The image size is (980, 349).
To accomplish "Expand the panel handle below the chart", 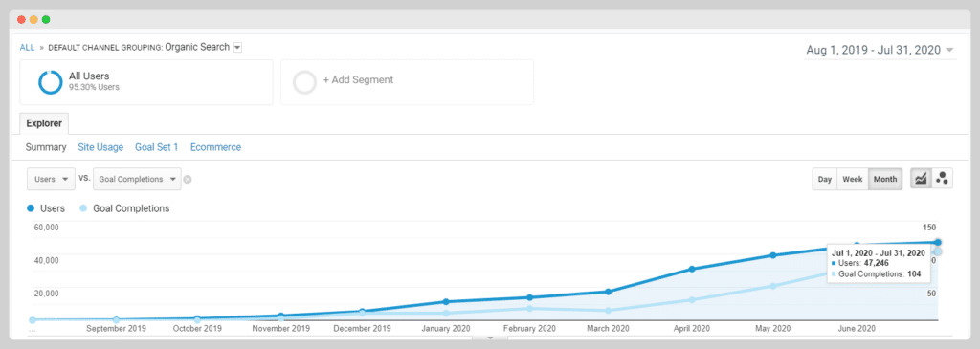I will coord(490,338).
